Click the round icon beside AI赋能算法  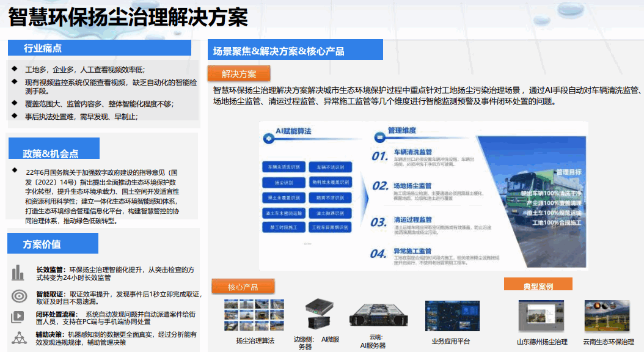[x=266, y=131]
